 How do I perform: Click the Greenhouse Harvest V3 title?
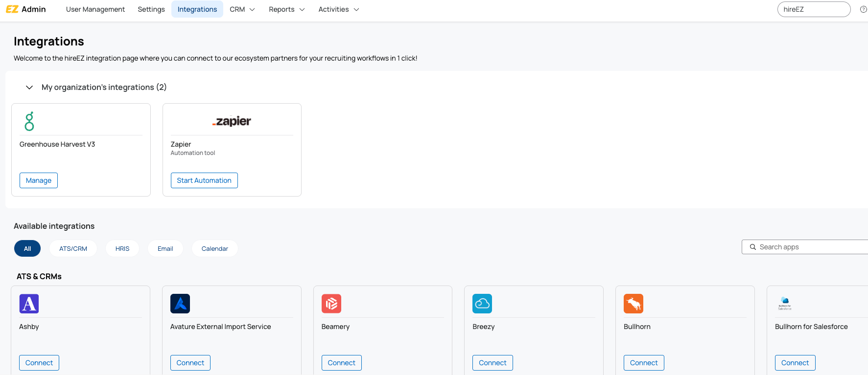[57, 144]
